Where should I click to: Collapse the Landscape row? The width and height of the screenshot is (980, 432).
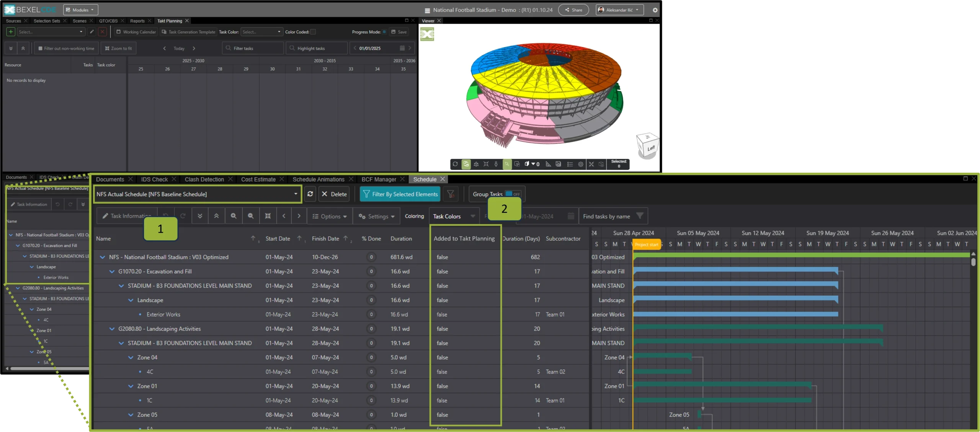[x=131, y=300]
